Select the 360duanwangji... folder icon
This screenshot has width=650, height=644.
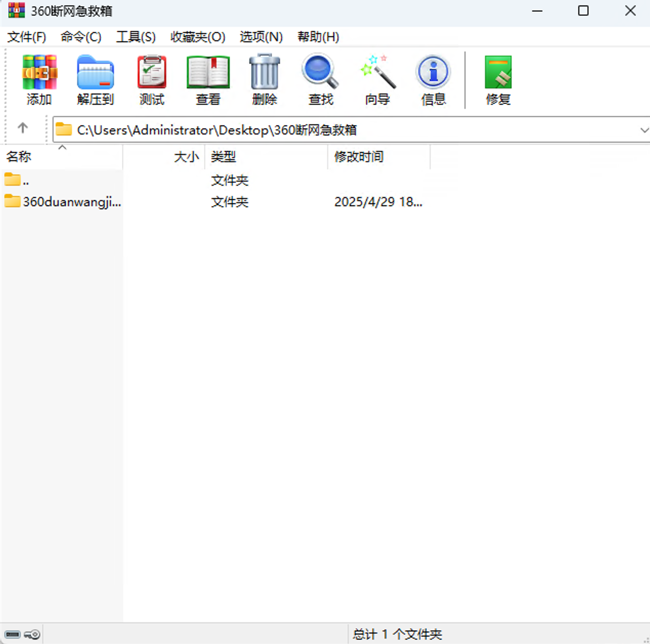[x=12, y=201]
